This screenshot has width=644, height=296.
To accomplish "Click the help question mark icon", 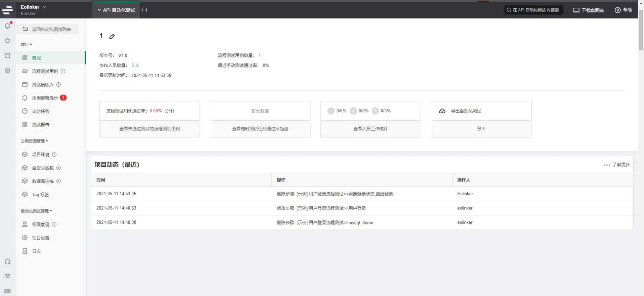I will click(617, 10).
